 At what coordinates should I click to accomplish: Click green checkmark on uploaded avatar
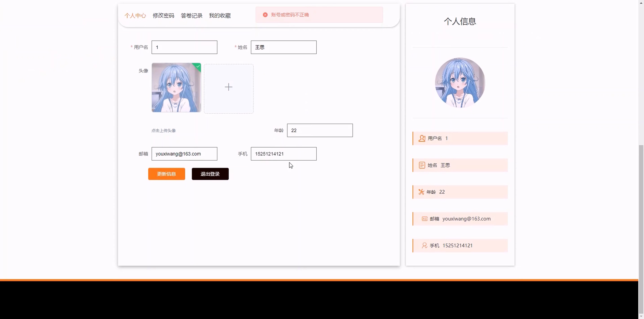(198, 66)
